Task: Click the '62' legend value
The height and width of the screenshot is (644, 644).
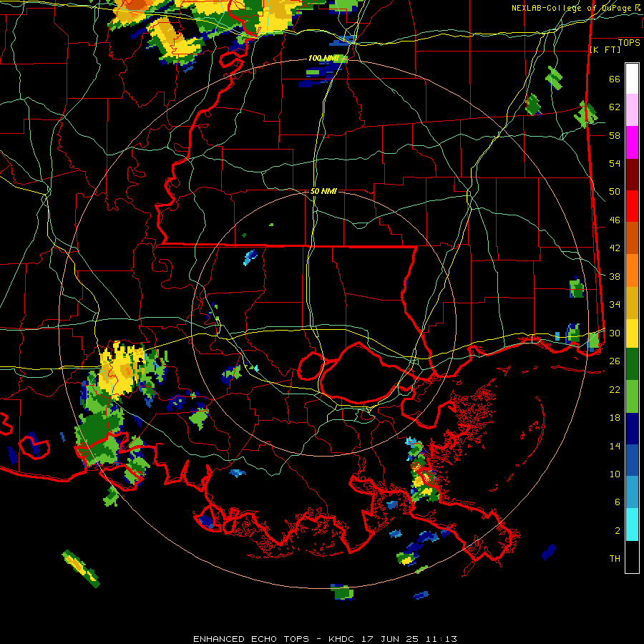Action: 615,107
